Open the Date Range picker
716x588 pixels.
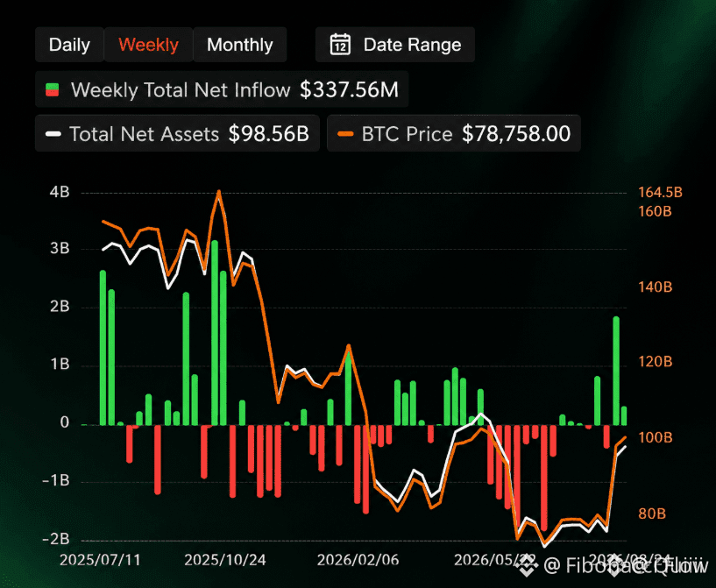(395, 45)
